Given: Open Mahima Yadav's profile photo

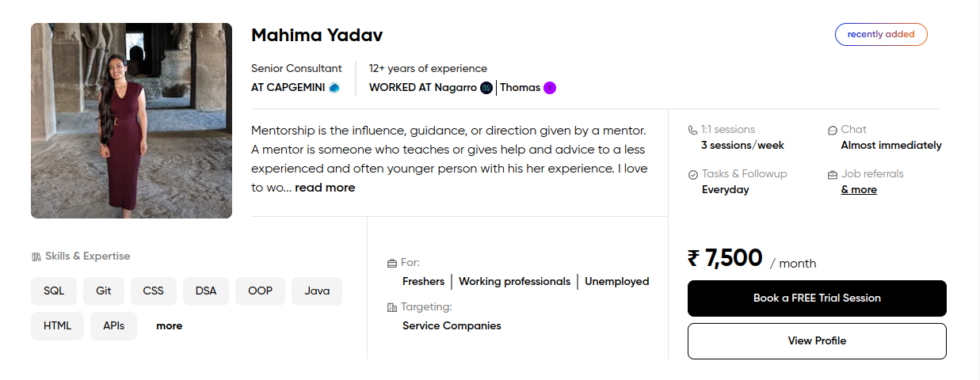Looking at the screenshot, I should click(132, 120).
